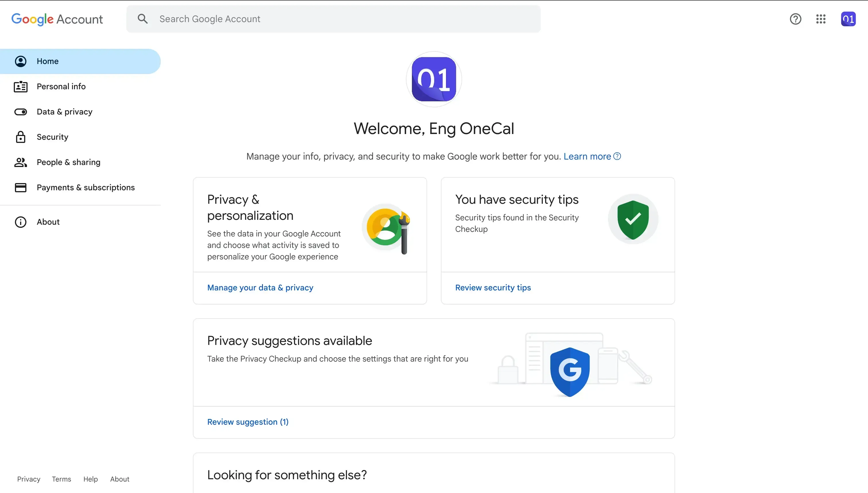
Task: Open the profile avatar menu
Action: 848,19
